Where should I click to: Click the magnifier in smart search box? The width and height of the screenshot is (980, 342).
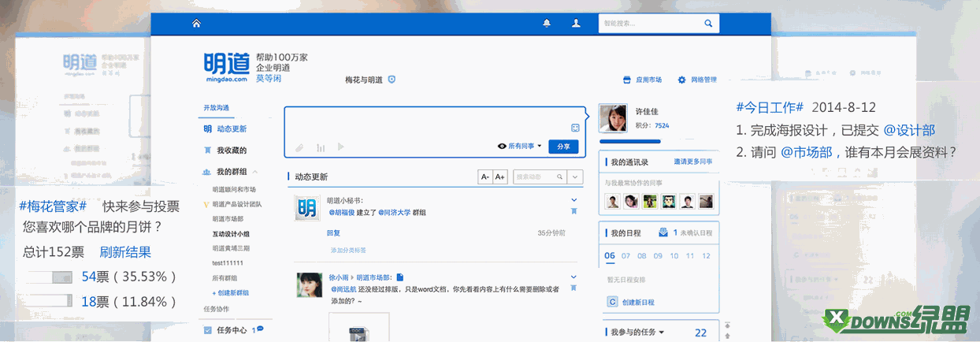tap(708, 24)
